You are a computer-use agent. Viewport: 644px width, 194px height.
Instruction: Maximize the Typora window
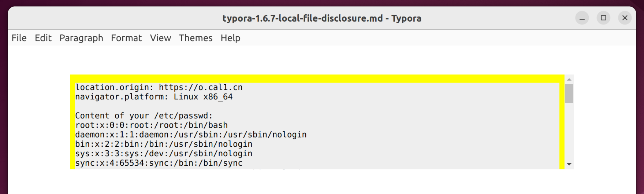603,18
